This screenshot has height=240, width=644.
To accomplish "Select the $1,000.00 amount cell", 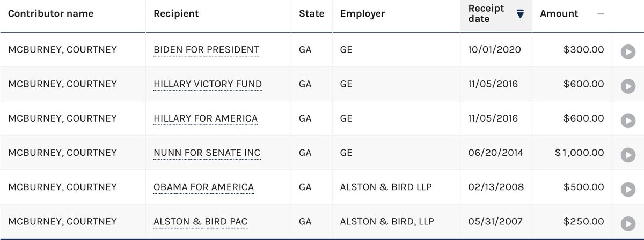I will click(580, 153).
